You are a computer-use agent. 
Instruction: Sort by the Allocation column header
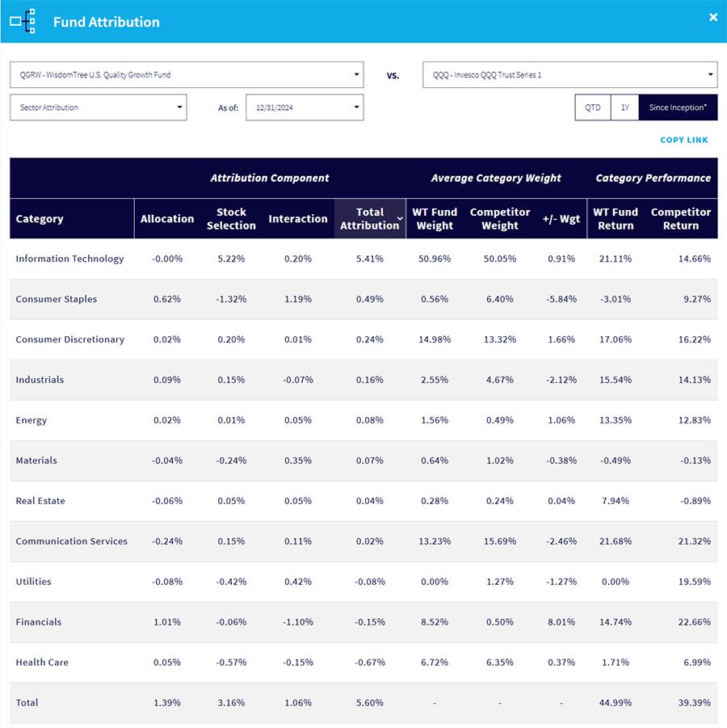click(167, 219)
